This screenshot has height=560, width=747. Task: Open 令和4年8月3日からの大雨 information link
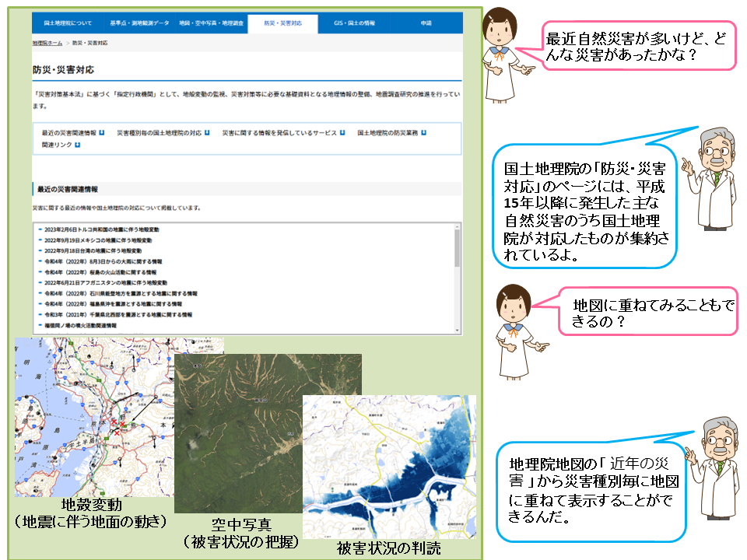coord(103,261)
